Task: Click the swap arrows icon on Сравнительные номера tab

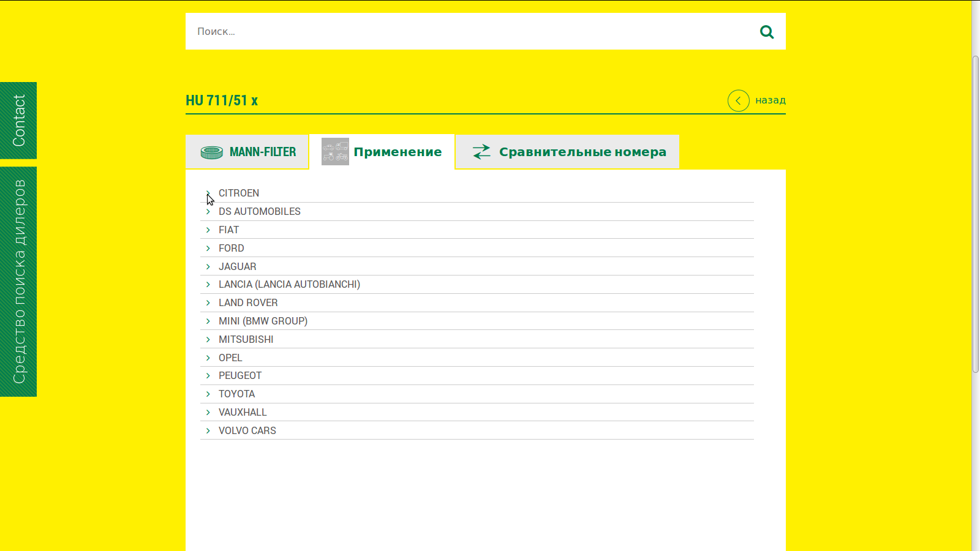Action: pyautogui.click(x=481, y=151)
